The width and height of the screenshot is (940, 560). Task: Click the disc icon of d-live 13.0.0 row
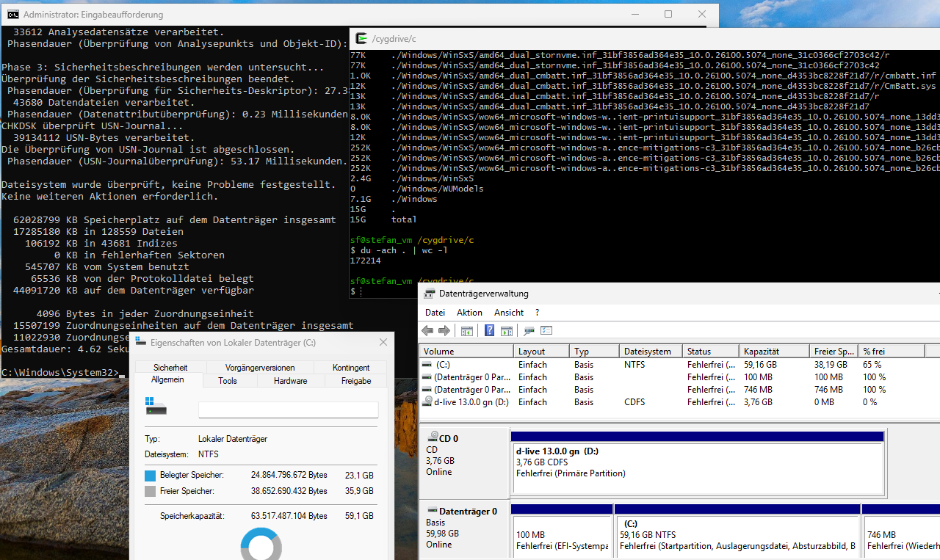pos(427,402)
